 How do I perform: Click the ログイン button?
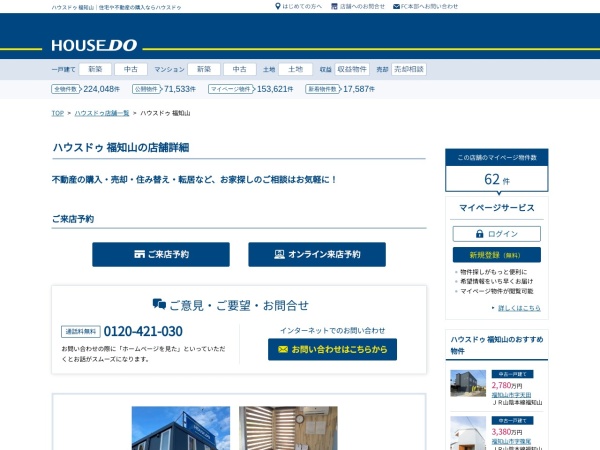[497, 234]
